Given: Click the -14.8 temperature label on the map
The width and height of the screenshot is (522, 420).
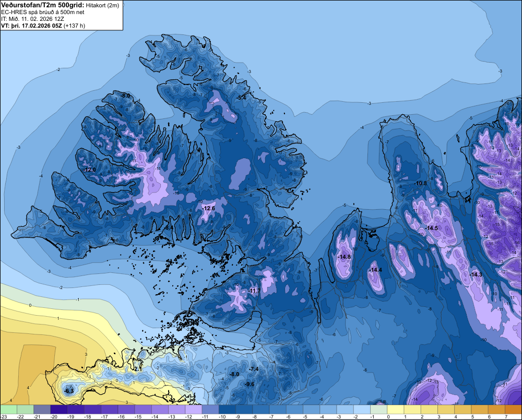Looking at the screenshot, I should click(x=344, y=257).
